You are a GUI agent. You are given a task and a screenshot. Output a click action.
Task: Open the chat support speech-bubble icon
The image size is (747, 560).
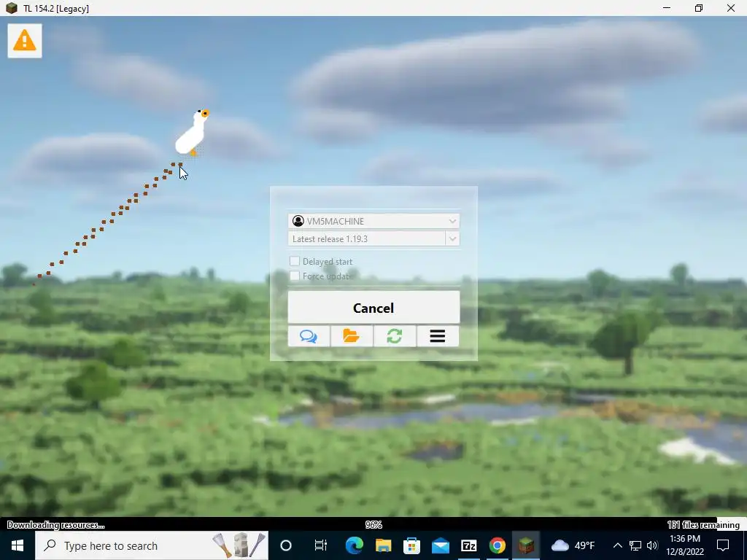[309, 336]
